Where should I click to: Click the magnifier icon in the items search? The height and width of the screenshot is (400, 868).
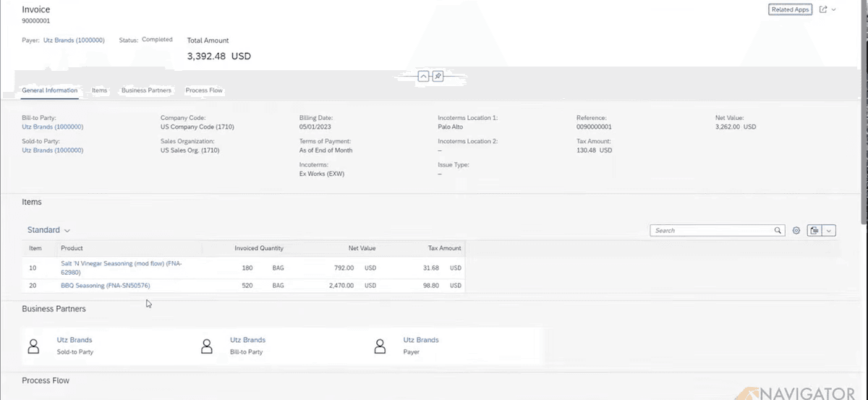click(x=778, y=230)
